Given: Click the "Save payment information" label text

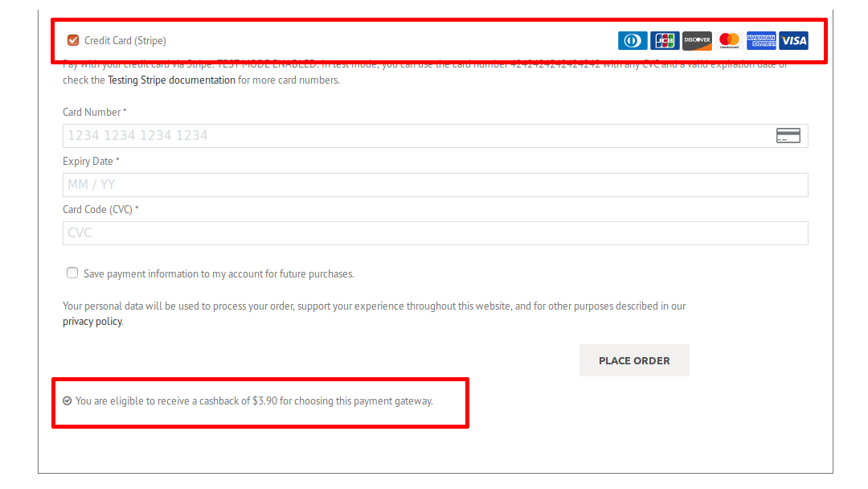Looking at the screenshot, I should [x=219, y=274].
